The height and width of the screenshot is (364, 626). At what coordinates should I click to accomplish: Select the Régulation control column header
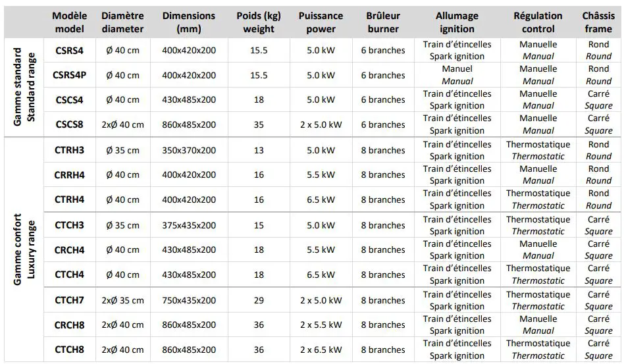538,22
